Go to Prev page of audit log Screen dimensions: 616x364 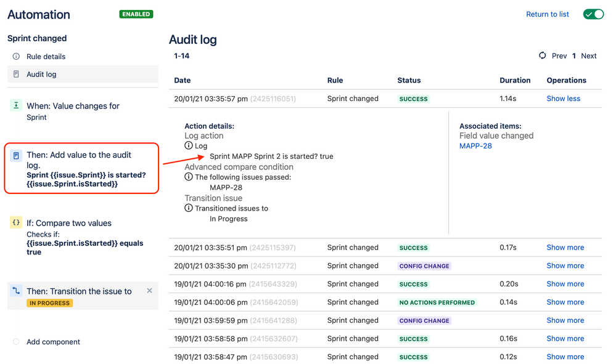pyautogui.click(x=559, y=55)
